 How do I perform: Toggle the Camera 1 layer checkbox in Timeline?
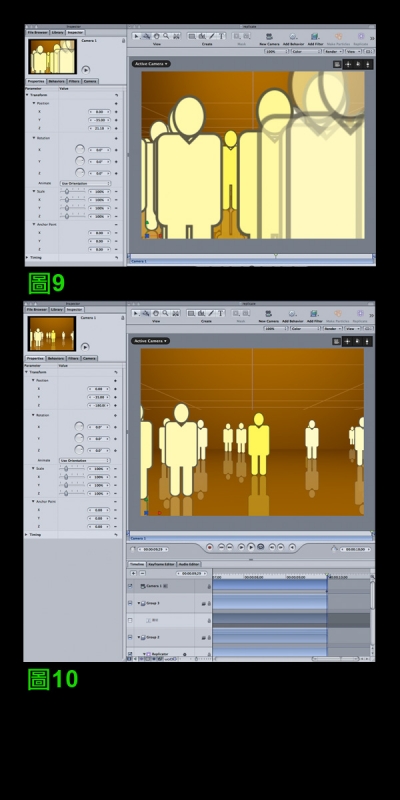click(130, 586)
